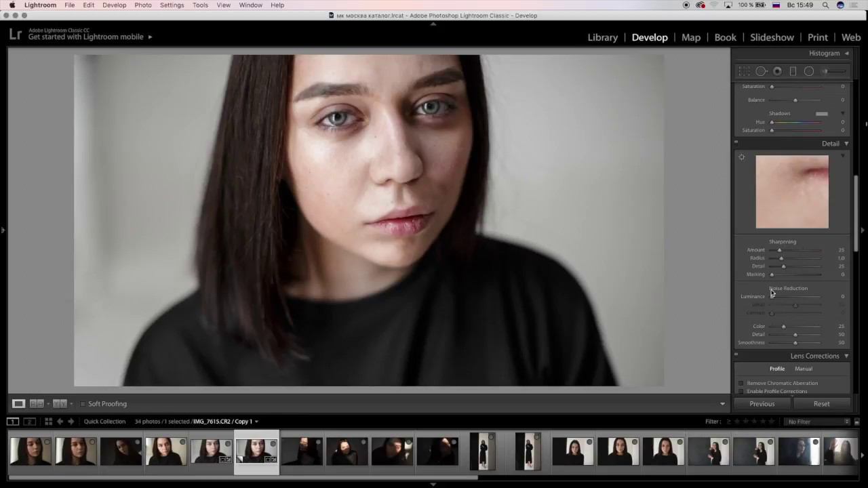Image resolution: width=868 pixels, height=488 pixels.
Task: Go forward with the filmstrip right arrow
Action: tap(71, 422)
